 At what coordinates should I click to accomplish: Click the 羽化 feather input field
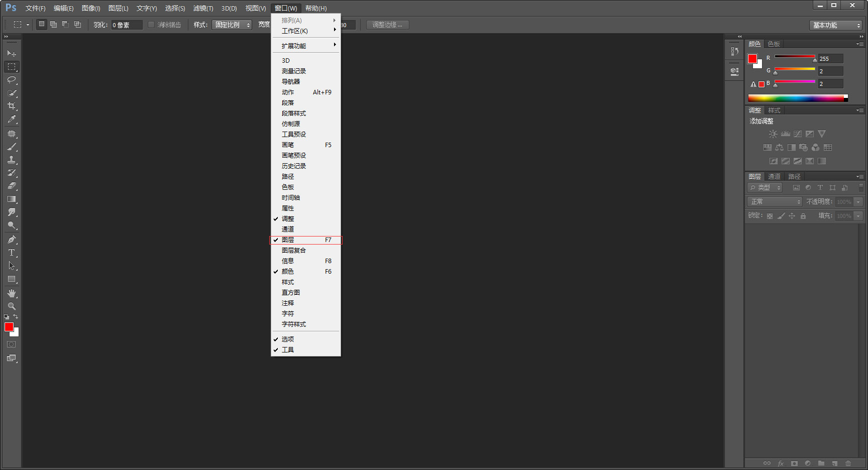click(x=127, y=25)
